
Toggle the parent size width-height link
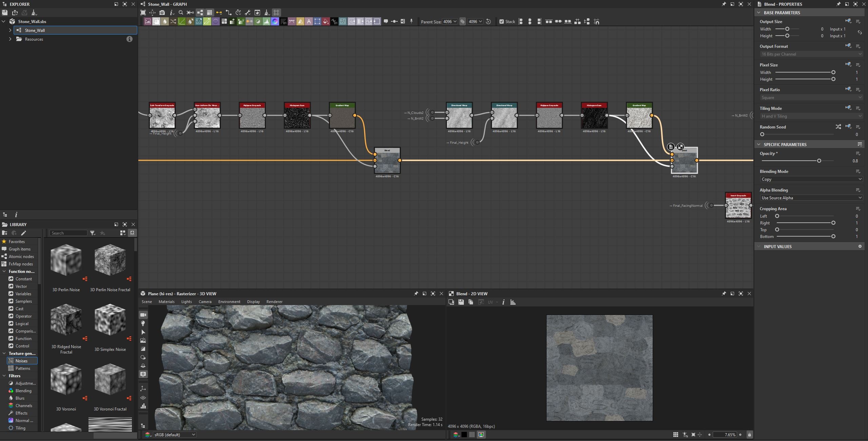pos(462,21)
